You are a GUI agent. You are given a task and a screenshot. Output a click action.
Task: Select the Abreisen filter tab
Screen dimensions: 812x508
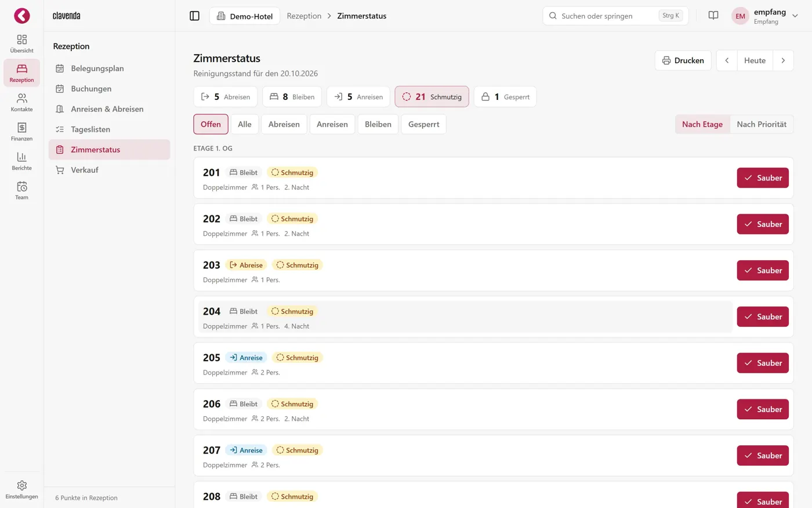pos(284,124)
